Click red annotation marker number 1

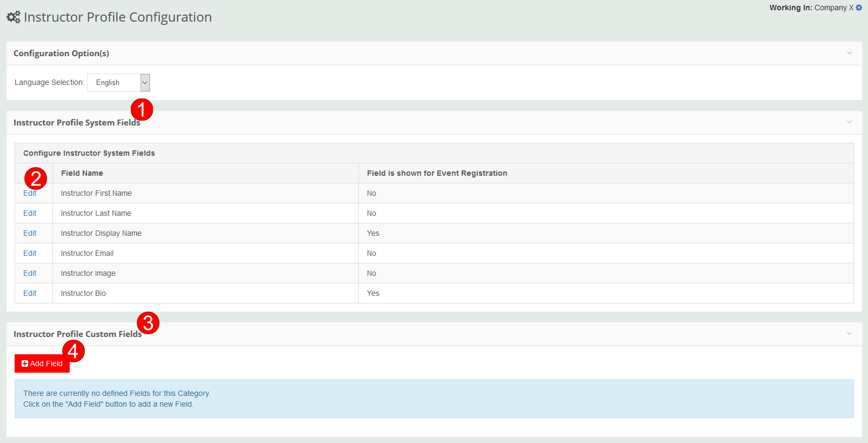142,110
